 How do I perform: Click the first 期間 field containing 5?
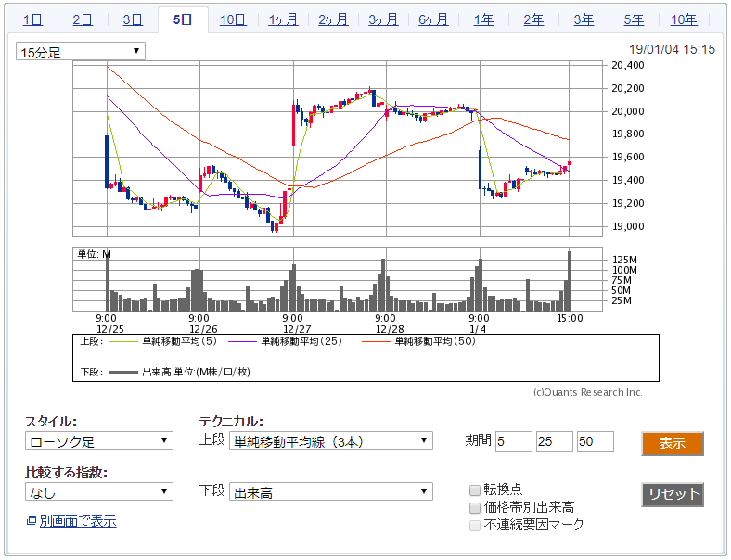[514, 441]
